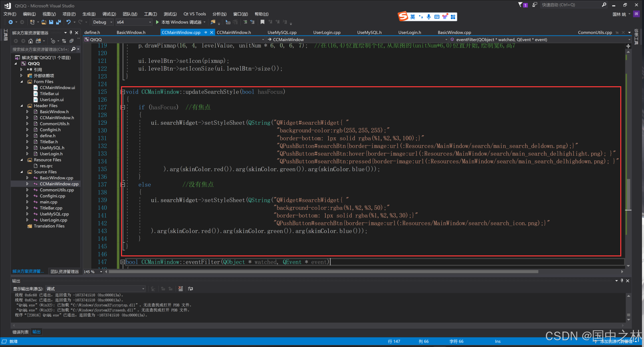
Task: Click the Sogou input method S logo
Action: [403, 16]
